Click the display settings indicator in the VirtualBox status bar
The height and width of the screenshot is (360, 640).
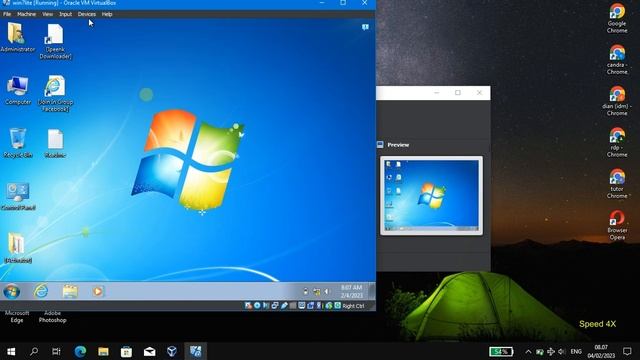pyautogui.click(x=302, y=306)
